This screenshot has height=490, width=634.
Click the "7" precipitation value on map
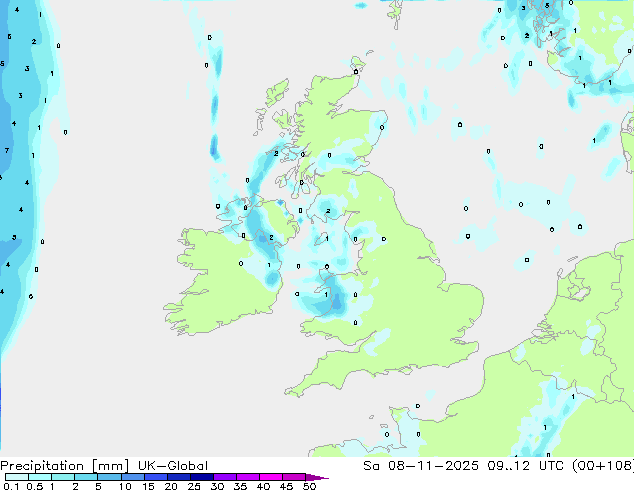[x=7, y=150]
